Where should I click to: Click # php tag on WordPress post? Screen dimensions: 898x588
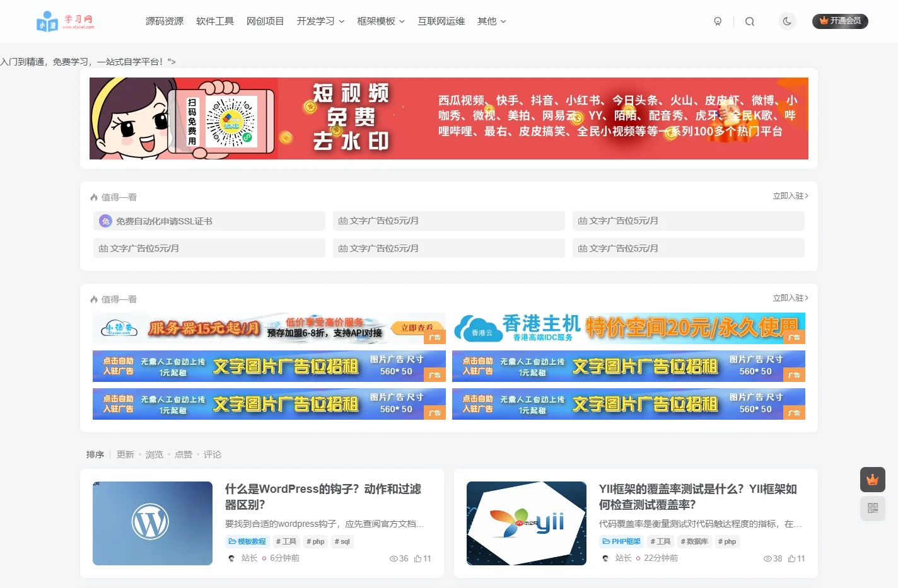tap(315, 541)
